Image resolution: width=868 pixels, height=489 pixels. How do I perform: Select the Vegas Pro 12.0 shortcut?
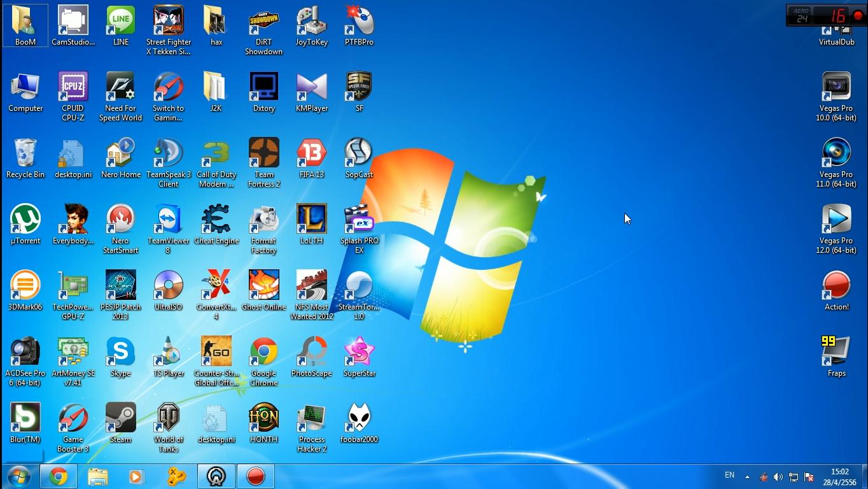837,229
